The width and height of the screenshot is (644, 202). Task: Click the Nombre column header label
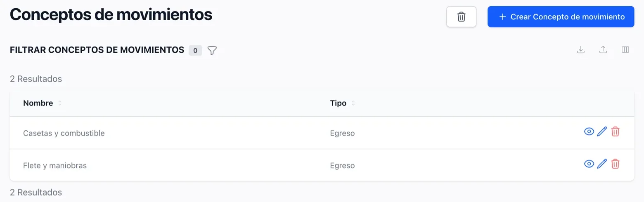[38, 103]
